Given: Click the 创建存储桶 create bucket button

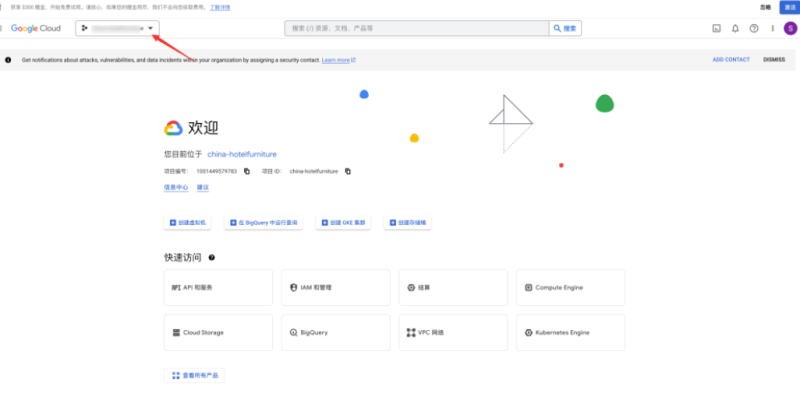Looking at the screenshot, I should point(408,223).
